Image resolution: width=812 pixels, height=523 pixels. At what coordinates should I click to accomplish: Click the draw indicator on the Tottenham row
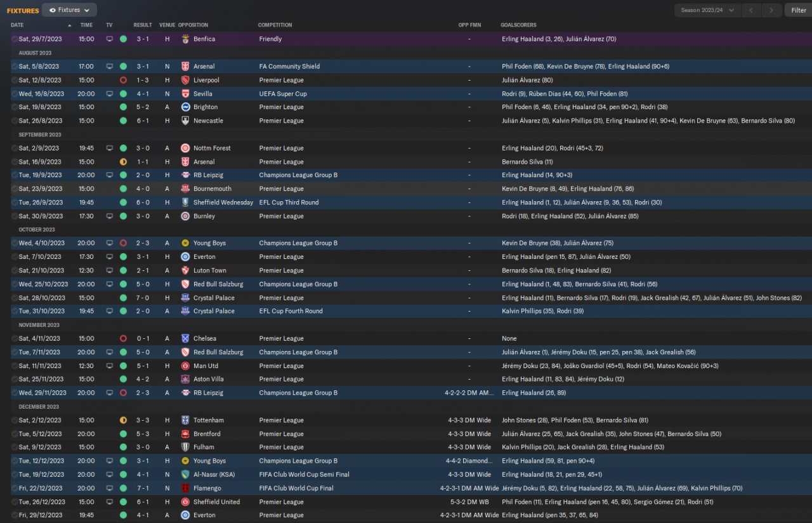[123, 420]
